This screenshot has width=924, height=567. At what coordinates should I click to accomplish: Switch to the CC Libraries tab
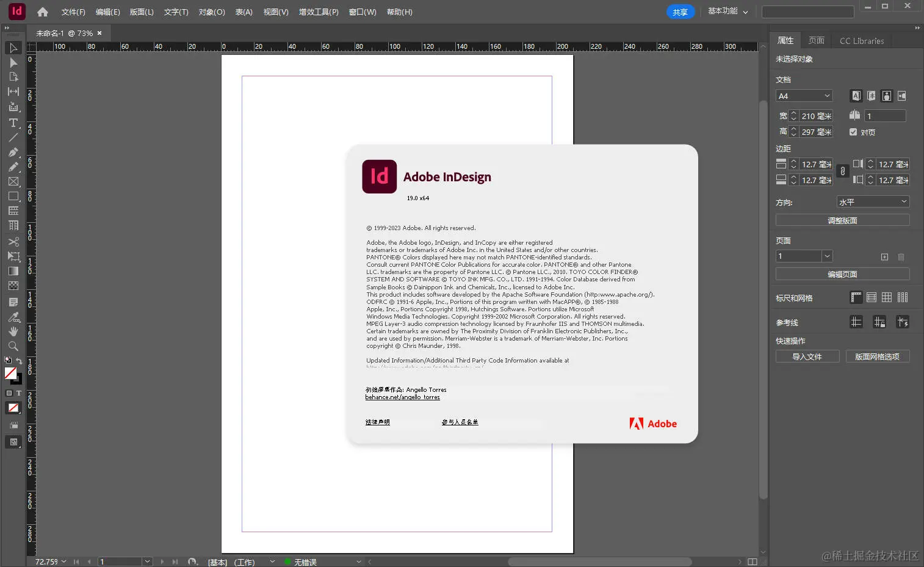tap(862, 41)
